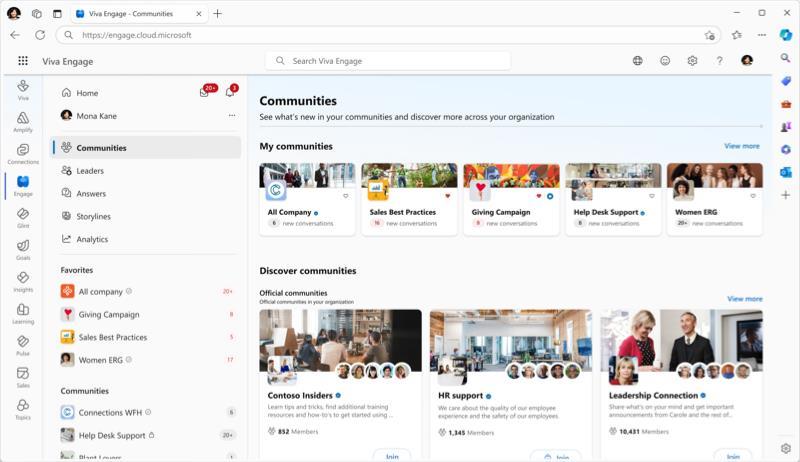This screenshot has height=462, width=800.
Task: Click the Edge Copilot sidebar icon
Action: pyautogui.click(x=786, y=35)
